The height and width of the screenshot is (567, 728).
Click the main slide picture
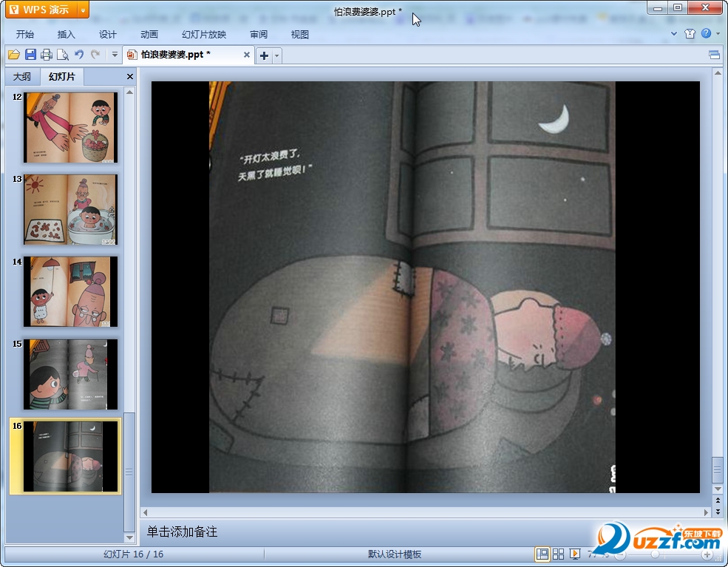coord(412,287)
